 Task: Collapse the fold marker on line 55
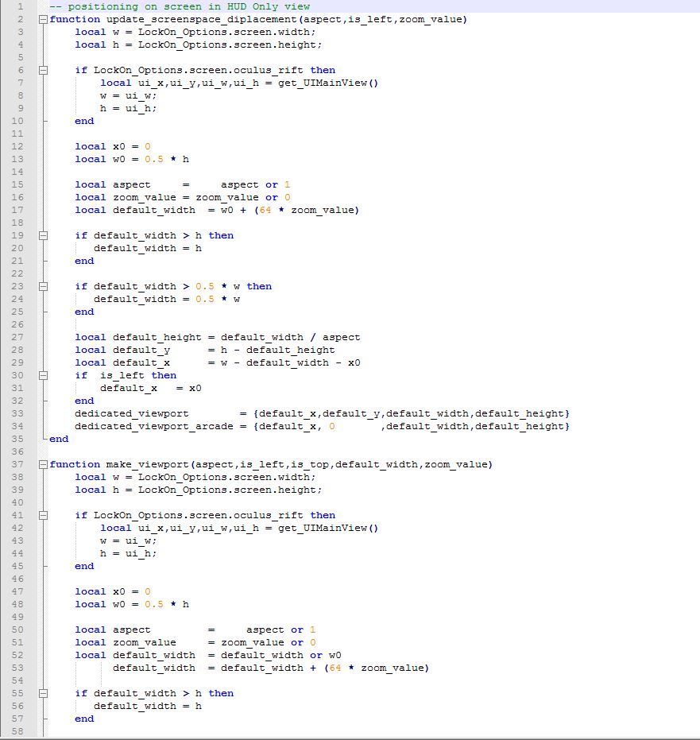coord(44,693)
